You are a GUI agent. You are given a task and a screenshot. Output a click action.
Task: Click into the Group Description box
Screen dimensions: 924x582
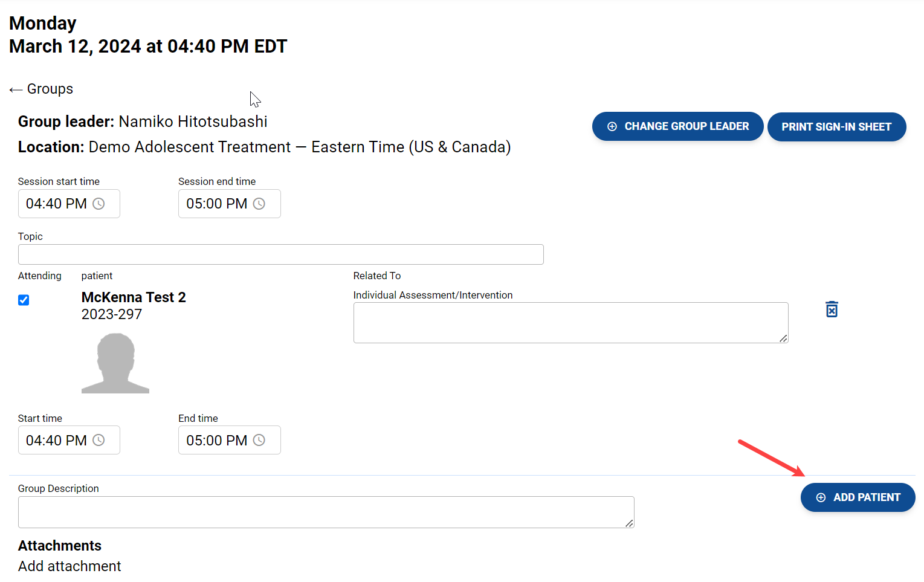[320, 512]
